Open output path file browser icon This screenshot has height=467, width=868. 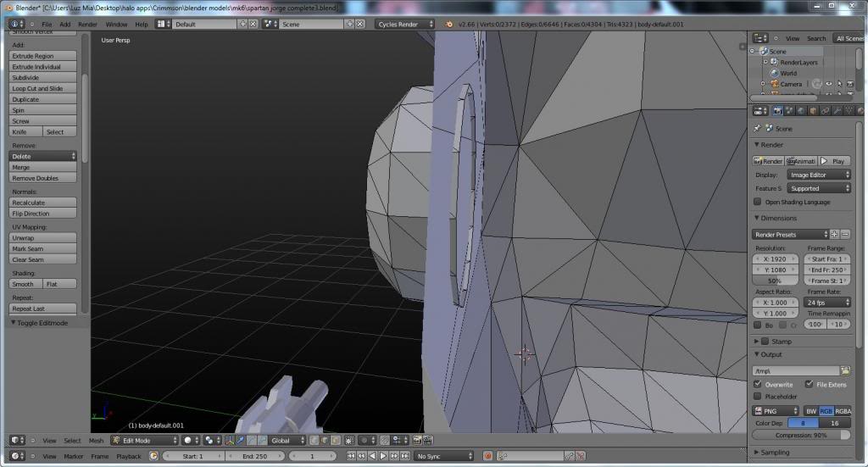tap(845, 370)
